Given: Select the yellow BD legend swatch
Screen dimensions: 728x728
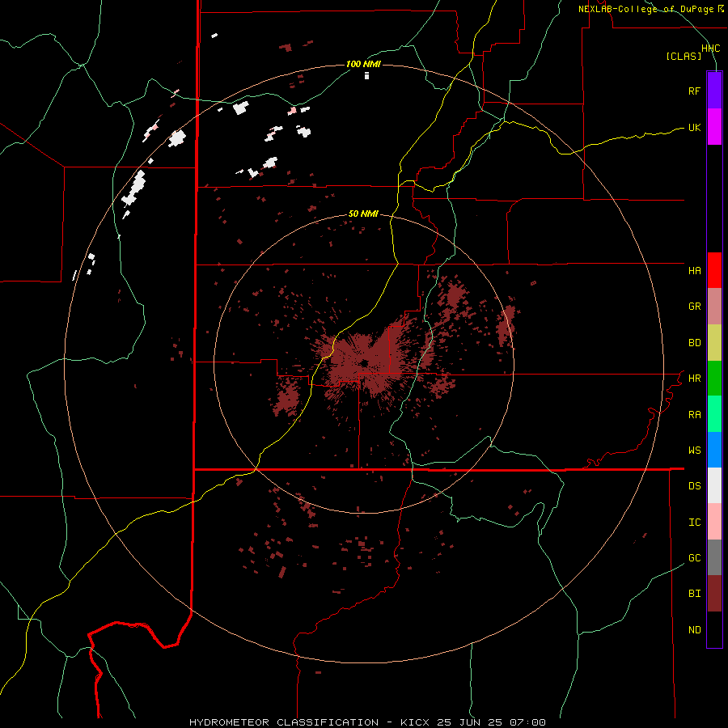Looking at the screenshot, I should [714, 342].
